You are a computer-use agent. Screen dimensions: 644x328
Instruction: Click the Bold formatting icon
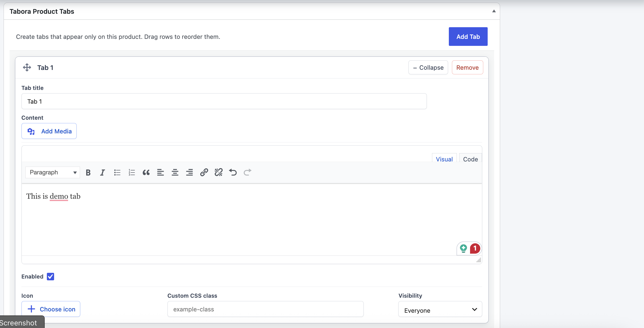point(88,172)
